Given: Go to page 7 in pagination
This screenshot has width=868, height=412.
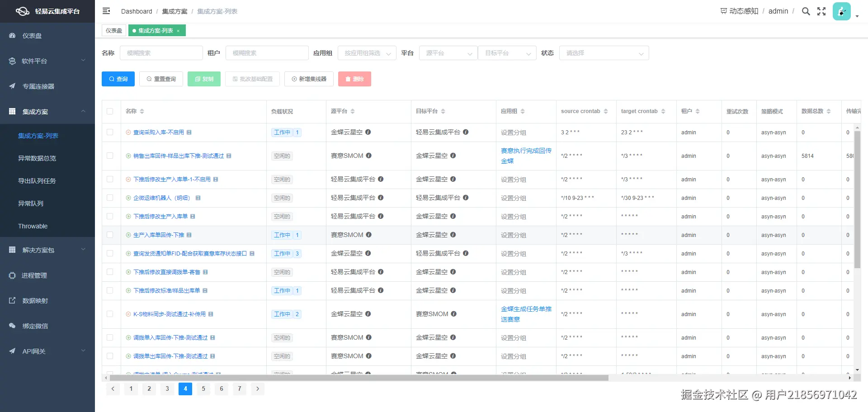Looking at the screenshot, I should 240,388.
